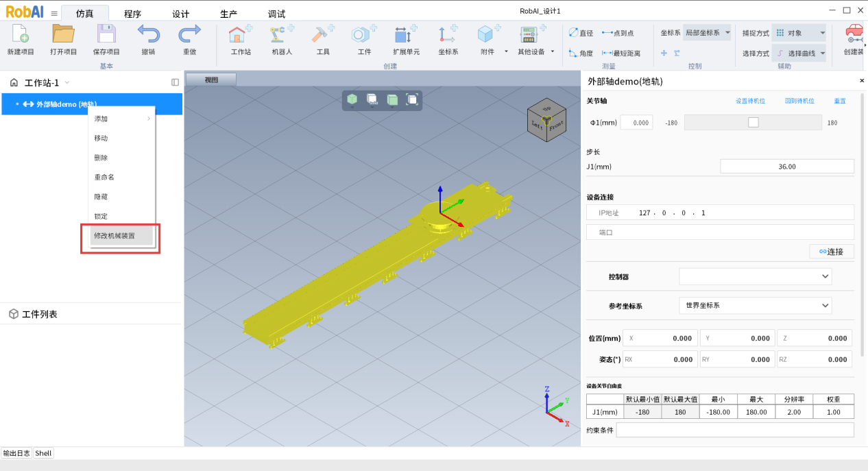The height and width of the screenshot is (471, 868).
Task: Click the 回到待机位 link
Action: point(799,101)
